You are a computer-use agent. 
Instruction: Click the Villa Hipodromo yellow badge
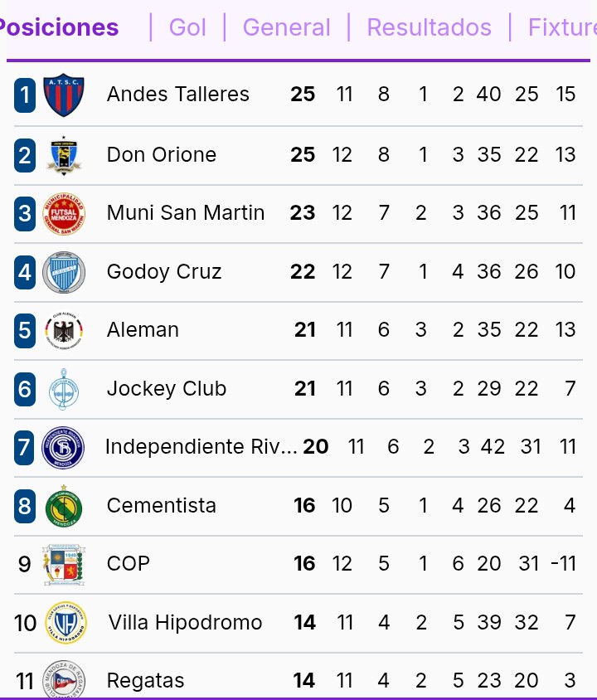click(x=66, y=623)
